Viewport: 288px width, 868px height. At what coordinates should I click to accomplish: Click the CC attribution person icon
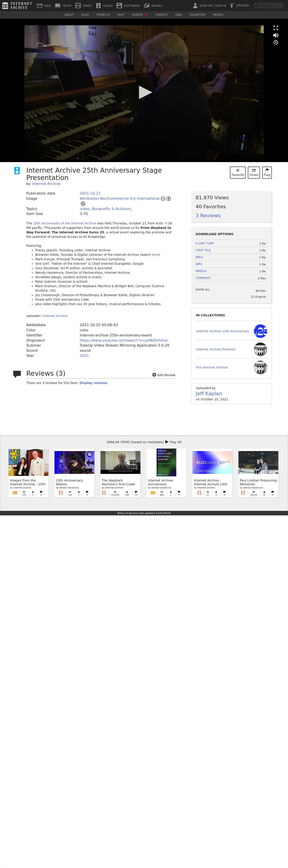169,199
